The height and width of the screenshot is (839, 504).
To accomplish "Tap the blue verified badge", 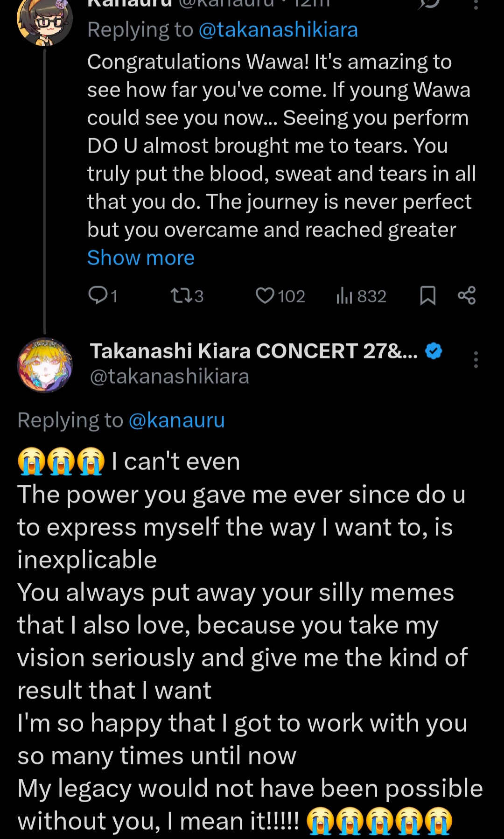I will (x=434, y=351).
